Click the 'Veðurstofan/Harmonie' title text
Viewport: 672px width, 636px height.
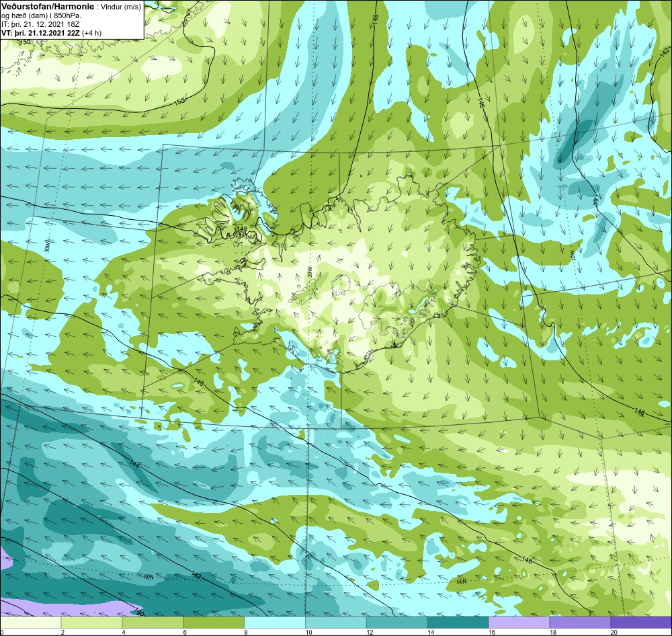[x=47, y=7]
